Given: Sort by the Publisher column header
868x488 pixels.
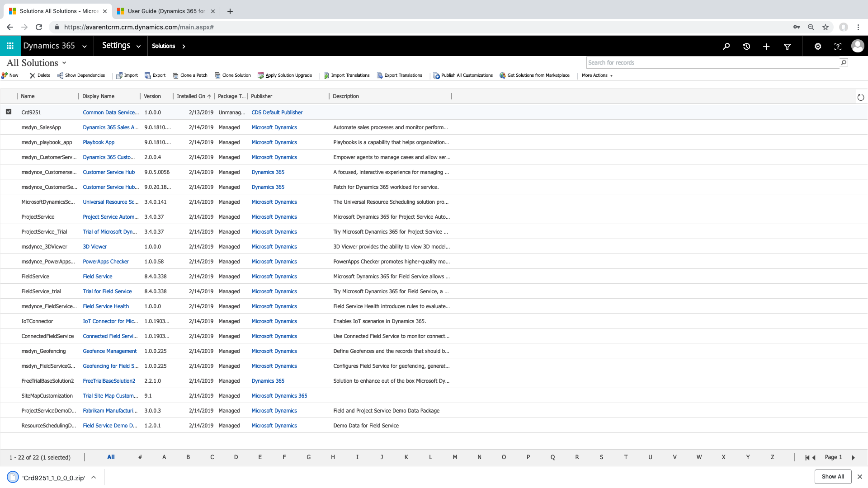Looking at the screenshot, I should click(261, 96).
